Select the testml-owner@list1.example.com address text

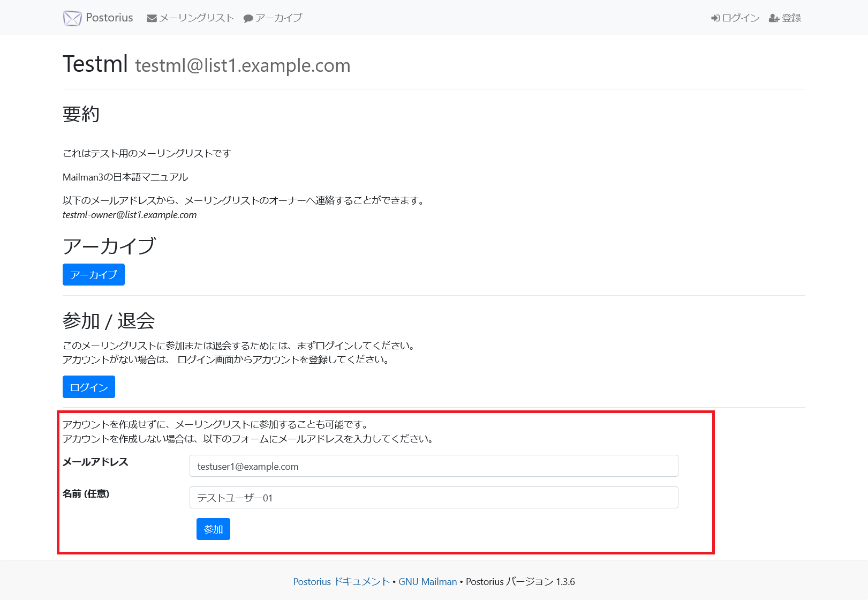pos(130,215)
